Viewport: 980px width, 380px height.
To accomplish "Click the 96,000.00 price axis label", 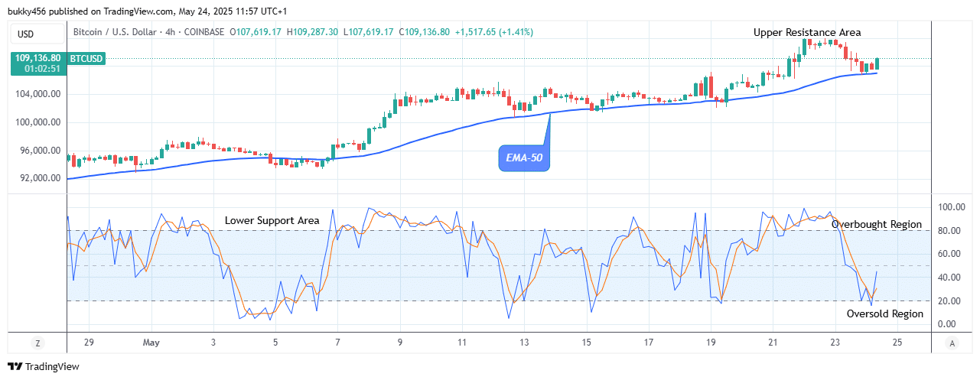I will point(39,151).
